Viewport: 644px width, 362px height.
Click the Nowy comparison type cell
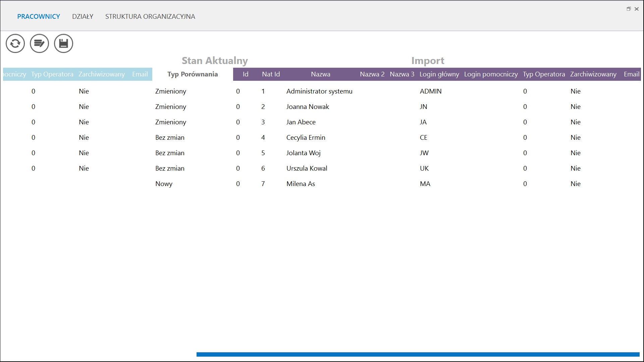[164, 184]
